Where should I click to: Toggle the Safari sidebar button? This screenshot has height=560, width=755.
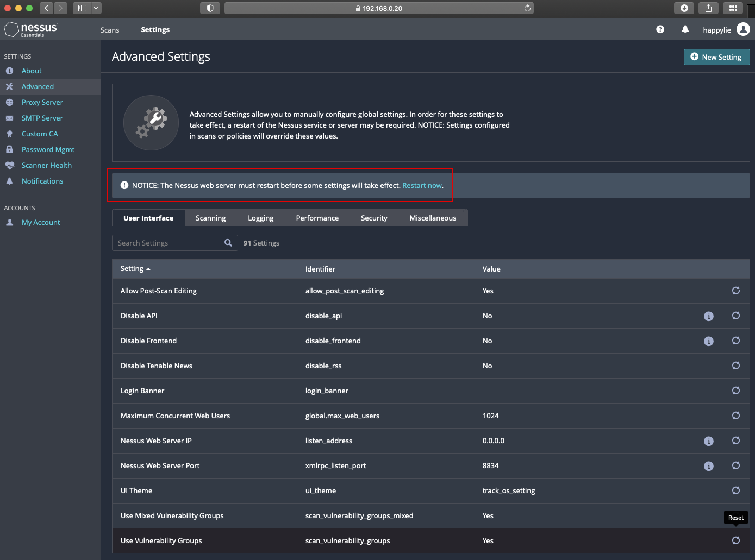(82, 8)
